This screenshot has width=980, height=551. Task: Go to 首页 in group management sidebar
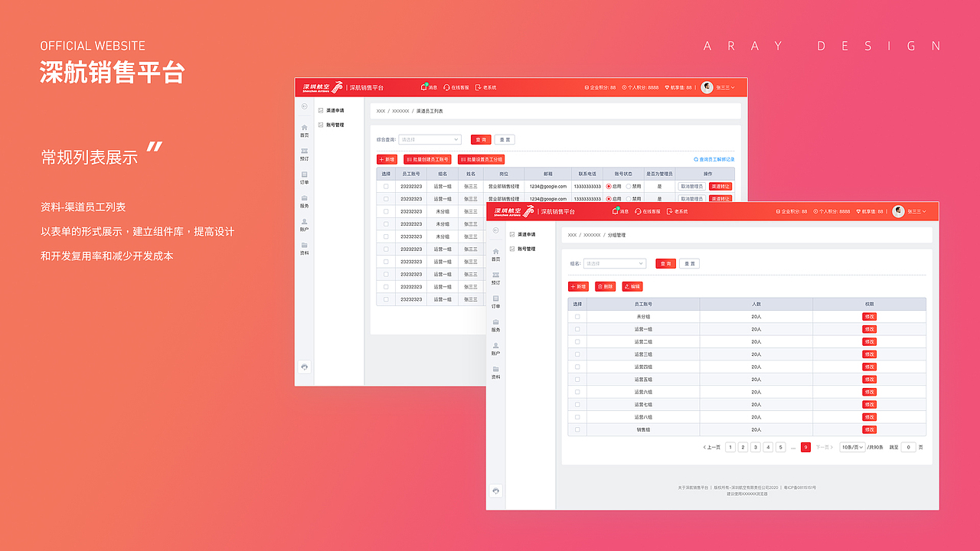click(495, 255)
